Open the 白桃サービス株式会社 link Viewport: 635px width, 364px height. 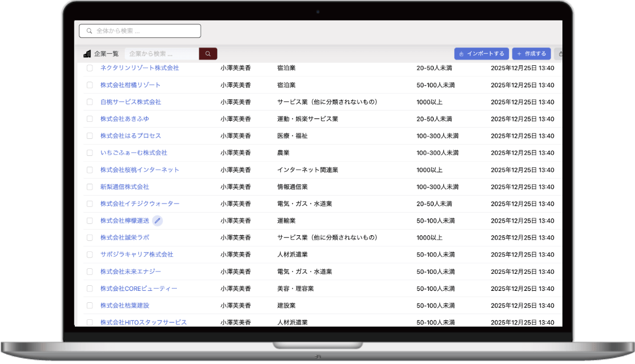coord(130,102)
